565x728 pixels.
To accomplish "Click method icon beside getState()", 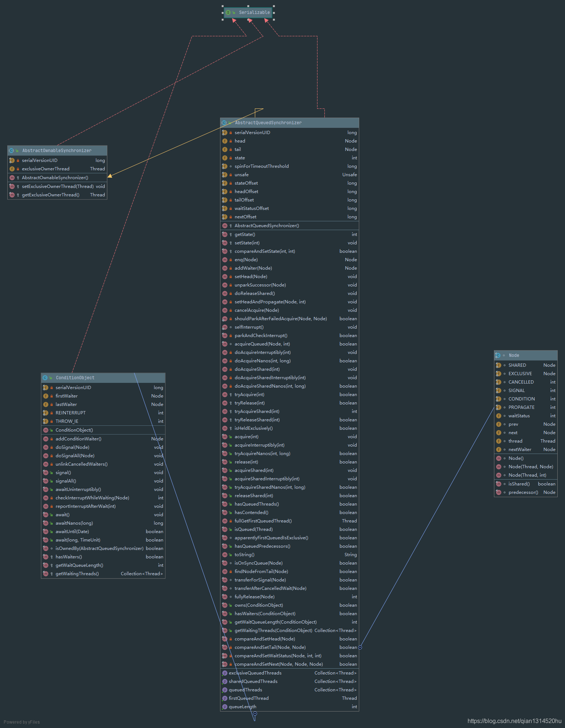I will coord(224,234).
